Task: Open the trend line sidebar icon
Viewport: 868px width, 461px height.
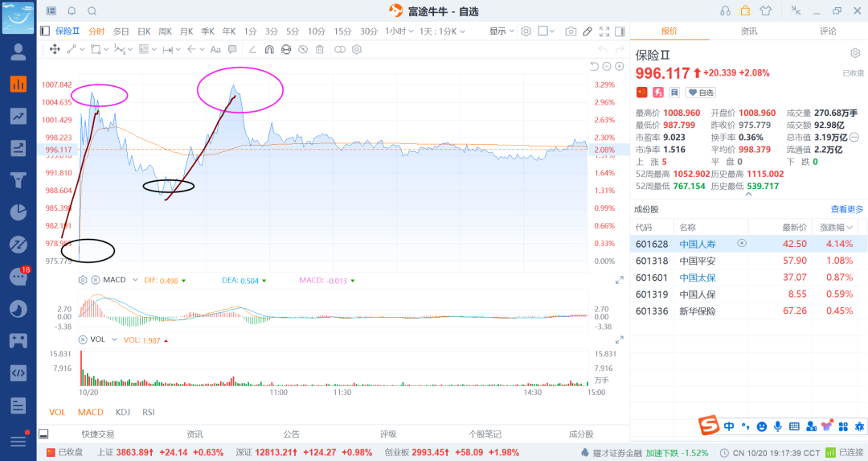Action: point(18,116)
